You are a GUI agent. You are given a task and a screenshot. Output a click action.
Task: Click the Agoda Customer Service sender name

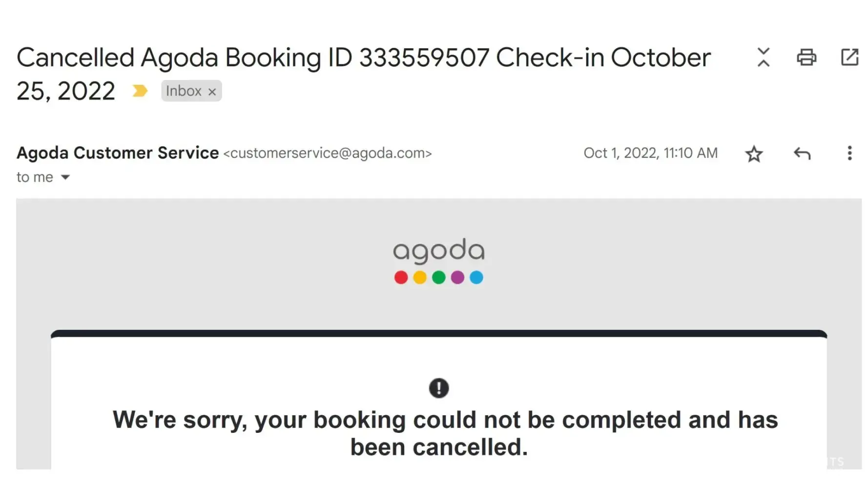coord(118,153)
